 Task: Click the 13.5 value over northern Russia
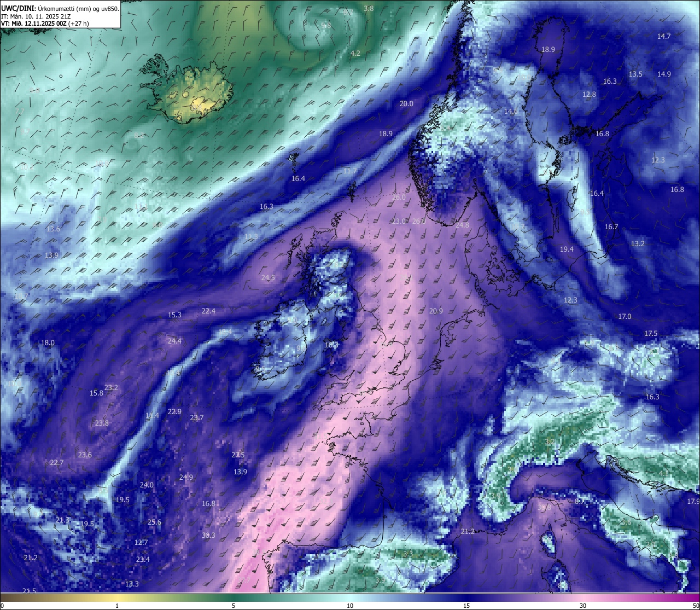click(635, 74)
